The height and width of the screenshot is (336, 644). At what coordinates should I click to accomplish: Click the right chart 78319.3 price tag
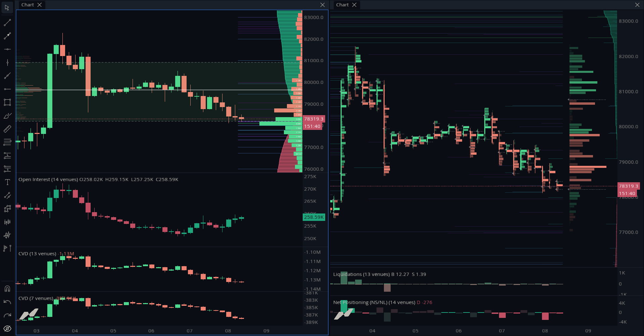629,186
